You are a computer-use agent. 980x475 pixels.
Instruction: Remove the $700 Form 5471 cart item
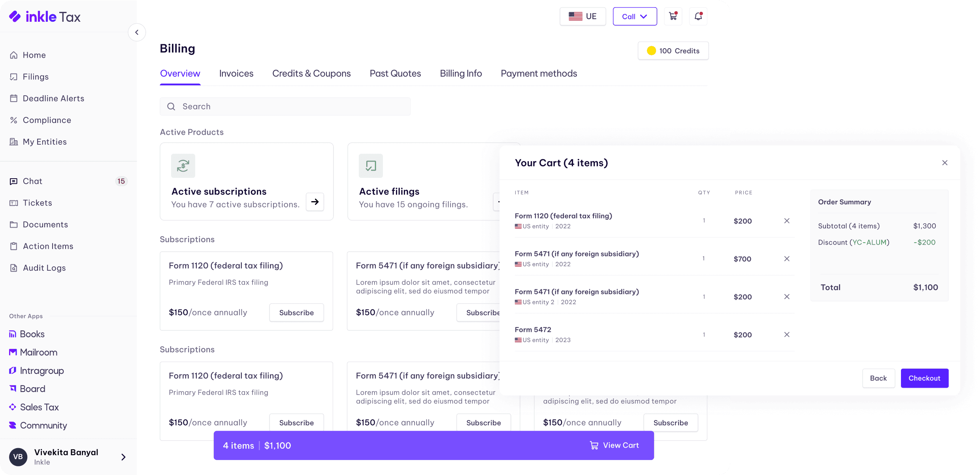tap(787, 259)
